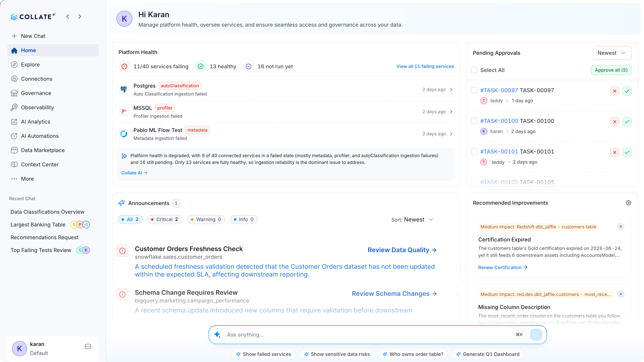Open Largest Banking Table chat
This screenshot has width=644, height=362.
(38, 225)
